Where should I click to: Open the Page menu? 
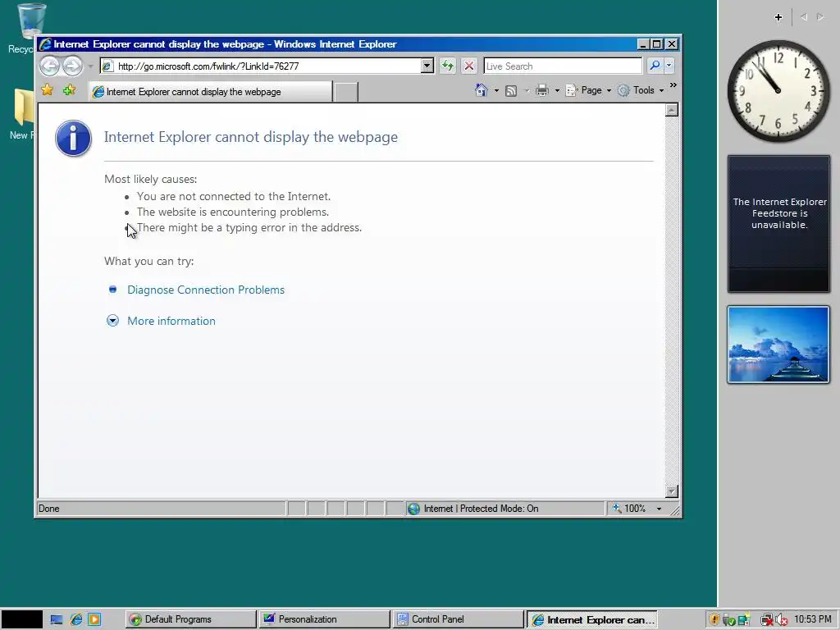pyautogui.click(x=589, y=90)
